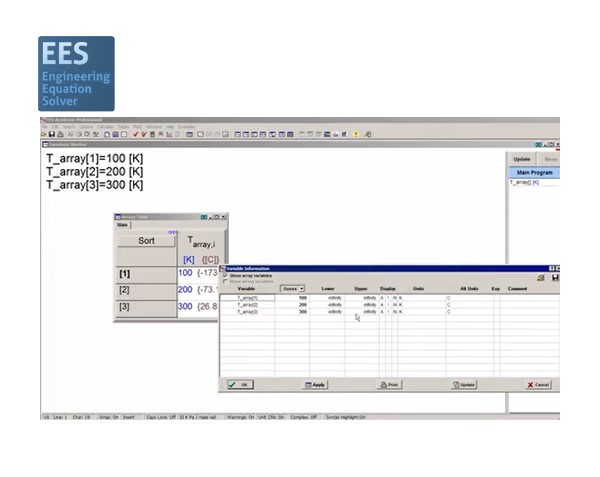Click the open-file icon in Variable Information dialog
The width and height of the screenshot is (600, 477).
click(540, 278)
